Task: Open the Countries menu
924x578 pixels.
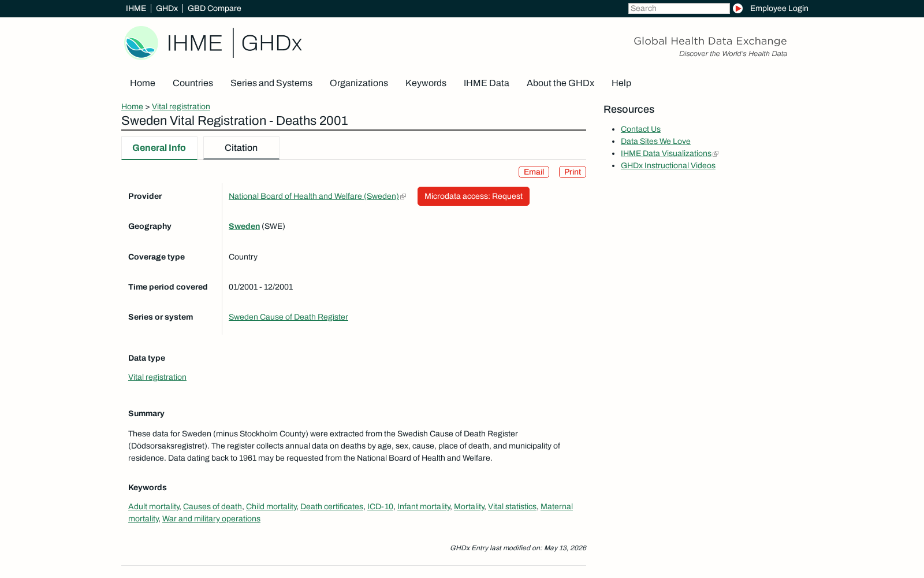Action: tap(193, 83)
